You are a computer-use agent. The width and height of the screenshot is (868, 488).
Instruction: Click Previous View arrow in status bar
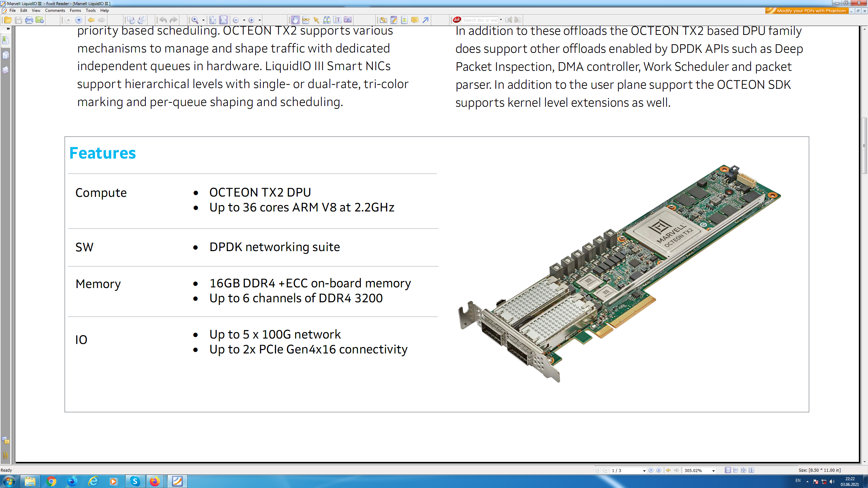(x=669, y=470)
